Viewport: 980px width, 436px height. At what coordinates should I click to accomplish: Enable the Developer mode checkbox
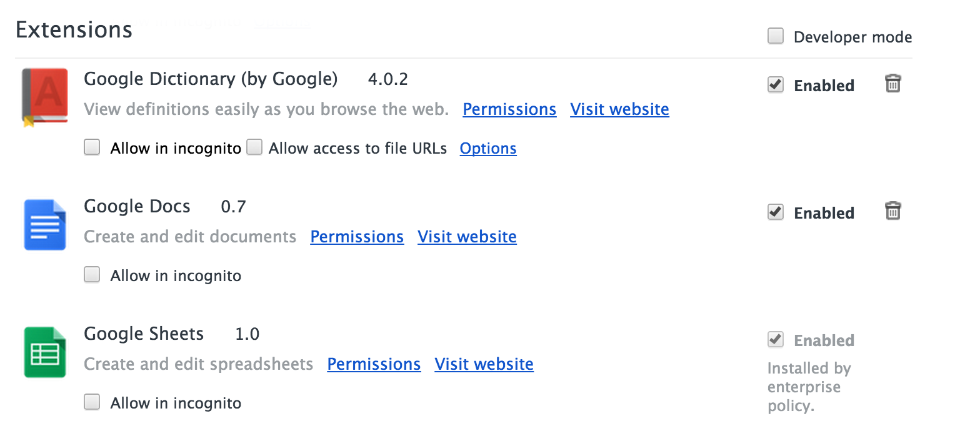[776, 36]
